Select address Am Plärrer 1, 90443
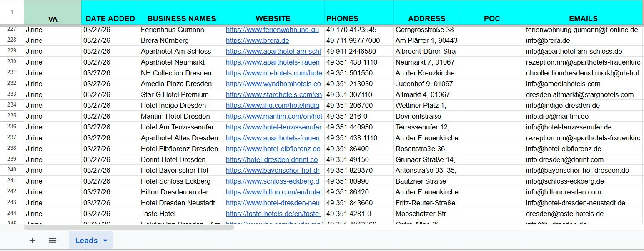The width and height of the screenshot is (644, 251). (426, 40)
